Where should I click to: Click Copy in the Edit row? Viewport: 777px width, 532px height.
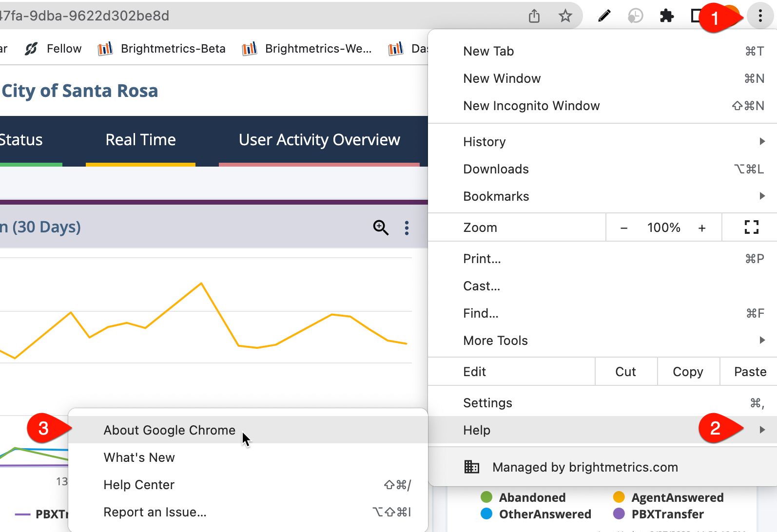coord(688,372)
